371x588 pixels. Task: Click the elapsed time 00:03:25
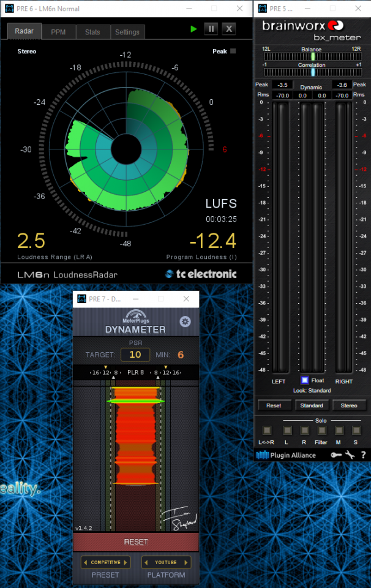point(221,219)
